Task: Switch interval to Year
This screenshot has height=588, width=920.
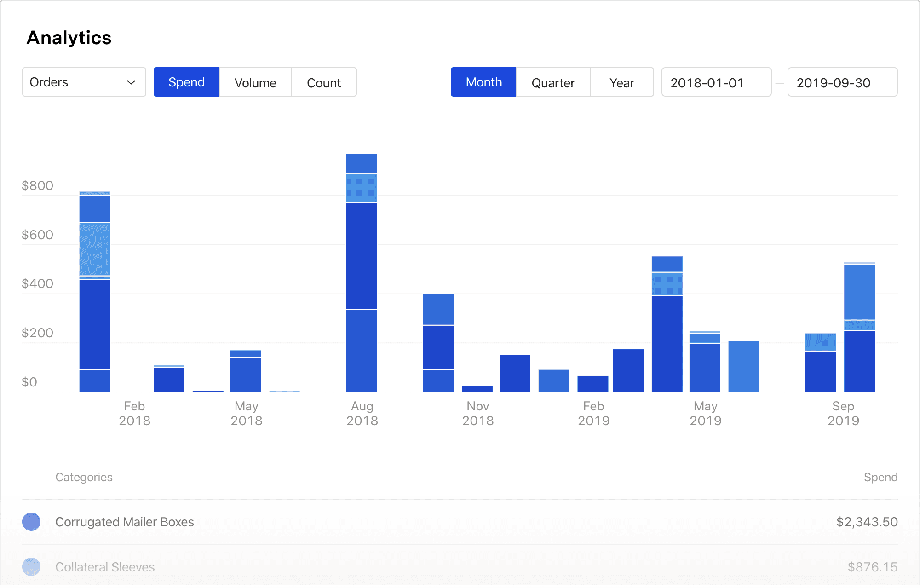Action: 621,83
